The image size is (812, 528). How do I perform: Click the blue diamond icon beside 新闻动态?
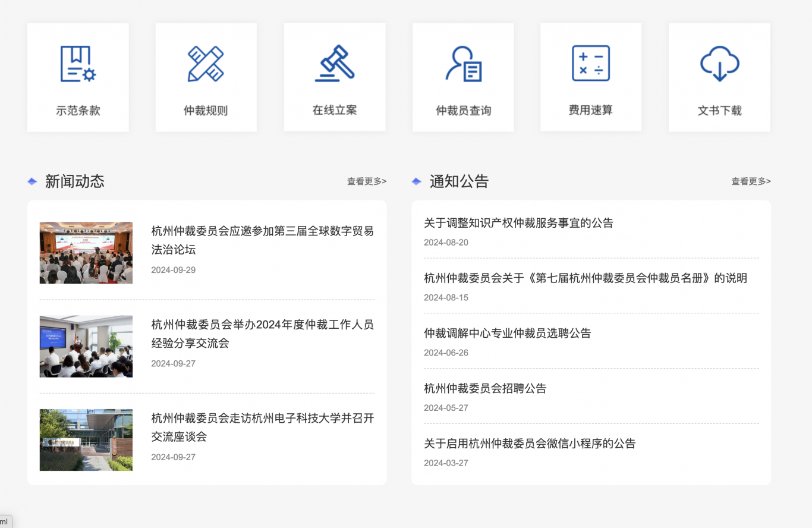pyautogui.click(x=32, y=181)
